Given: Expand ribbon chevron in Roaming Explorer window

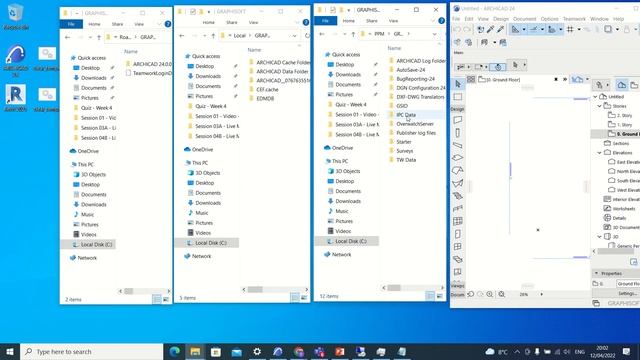Looking at the screenshot, I should click(x=159, y=24).
